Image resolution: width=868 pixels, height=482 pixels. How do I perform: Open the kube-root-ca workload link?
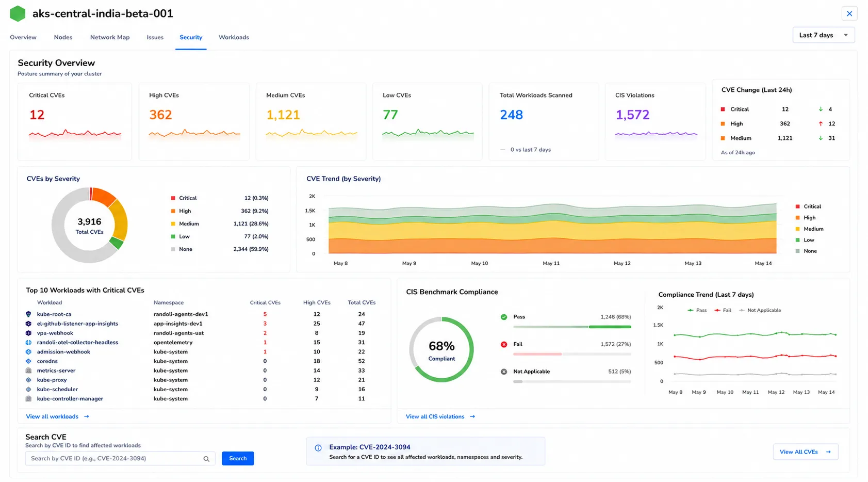coord(54,314)
